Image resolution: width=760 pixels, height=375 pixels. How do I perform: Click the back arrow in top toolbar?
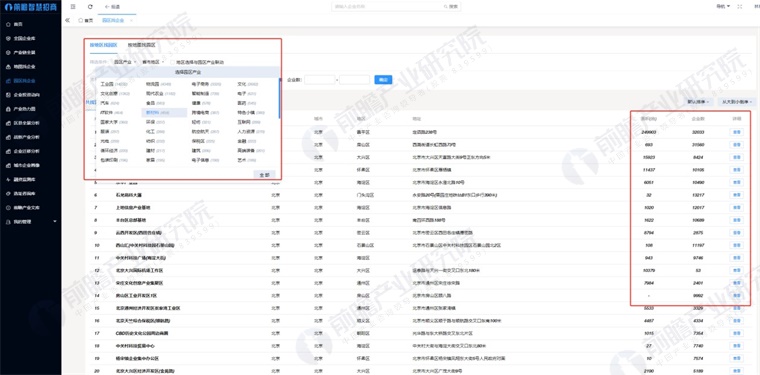pos(112,7)
